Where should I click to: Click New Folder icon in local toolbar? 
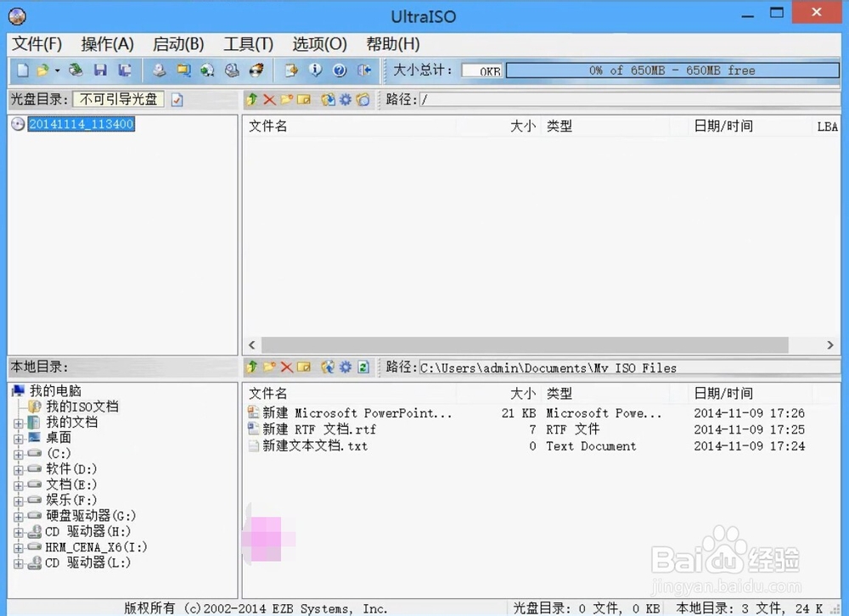[269, 367]
